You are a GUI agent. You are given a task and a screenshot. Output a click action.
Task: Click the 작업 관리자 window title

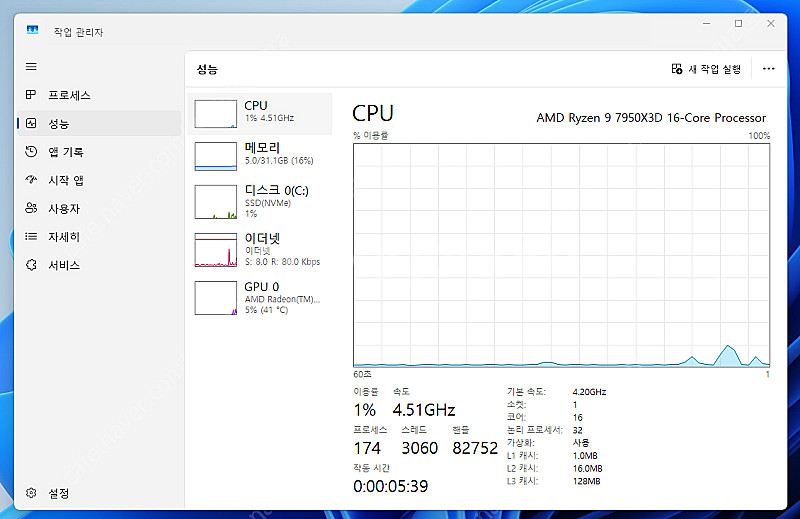point(78,32)
